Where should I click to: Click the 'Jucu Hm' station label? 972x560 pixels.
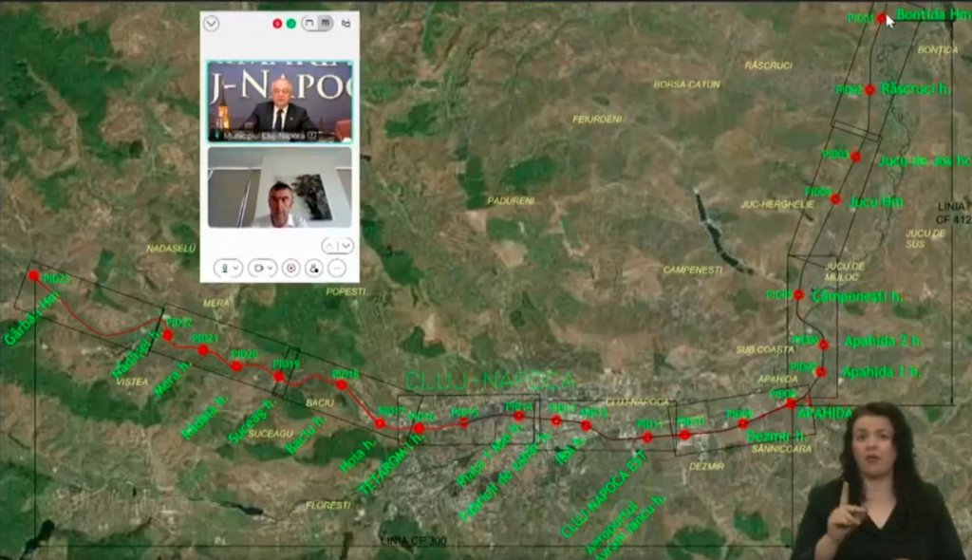[x=876, y=201]
